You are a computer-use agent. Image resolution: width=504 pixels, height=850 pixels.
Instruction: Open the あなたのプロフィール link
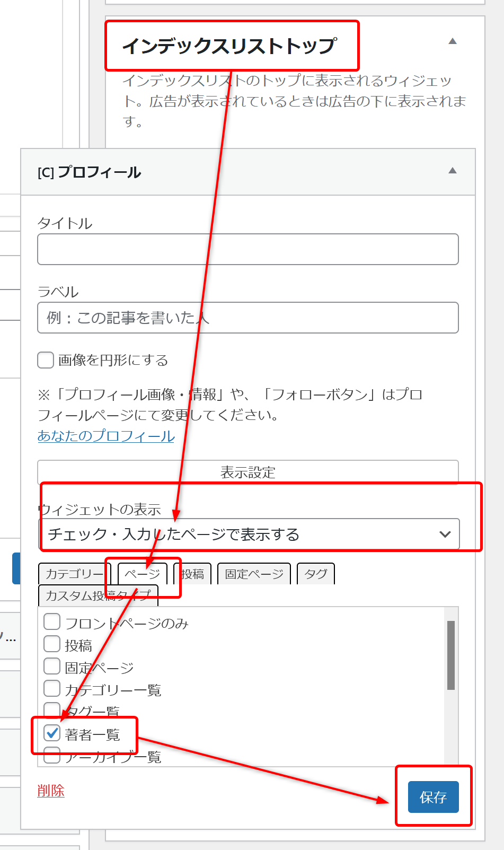[x=106, y=436]
